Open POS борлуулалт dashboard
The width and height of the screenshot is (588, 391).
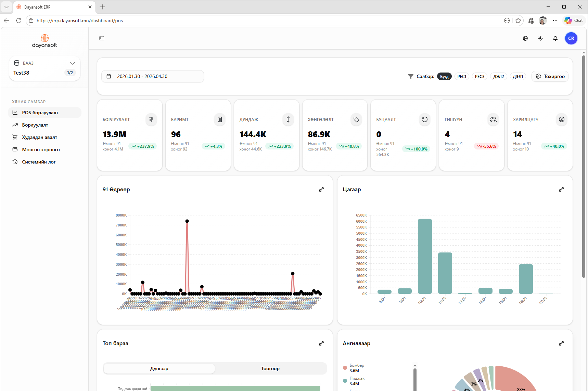[44, 113]
